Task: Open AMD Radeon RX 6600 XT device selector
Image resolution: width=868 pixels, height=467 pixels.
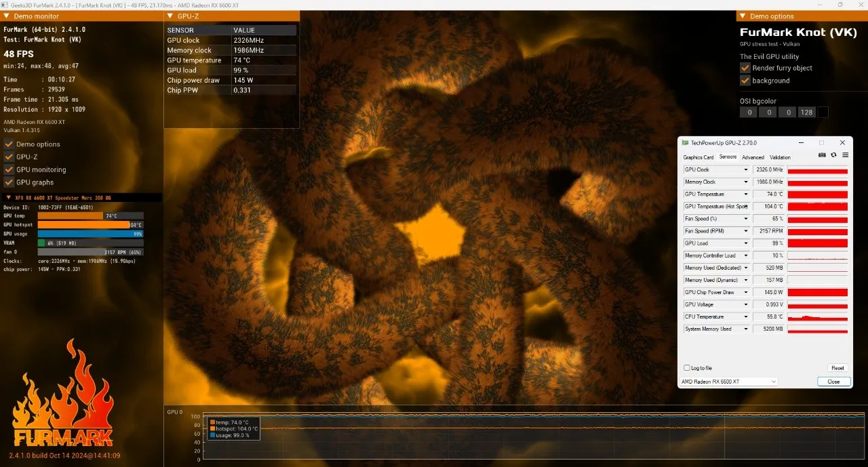Action: pos(728,382)
